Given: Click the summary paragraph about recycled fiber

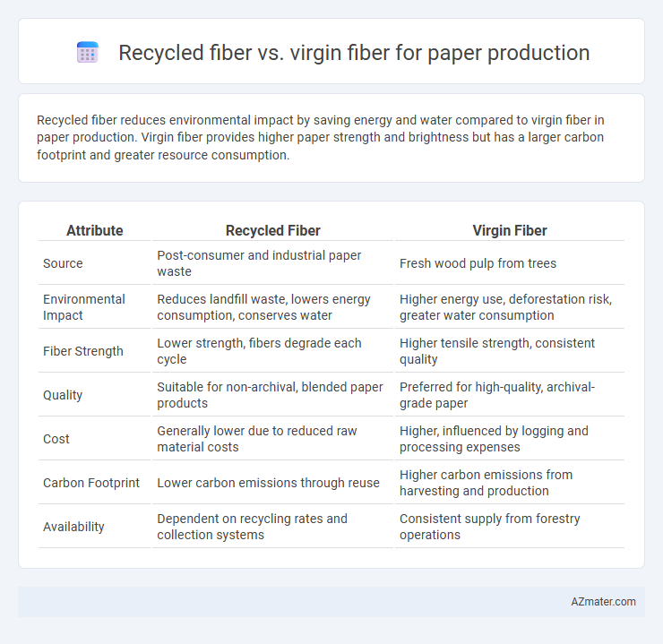Looking at the screenshot, I should [321, 138].
